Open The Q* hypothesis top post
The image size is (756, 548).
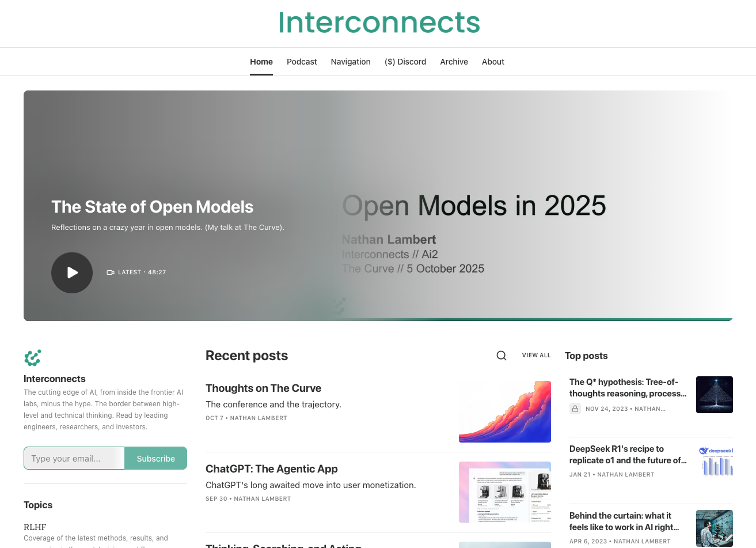click(628, 388)
